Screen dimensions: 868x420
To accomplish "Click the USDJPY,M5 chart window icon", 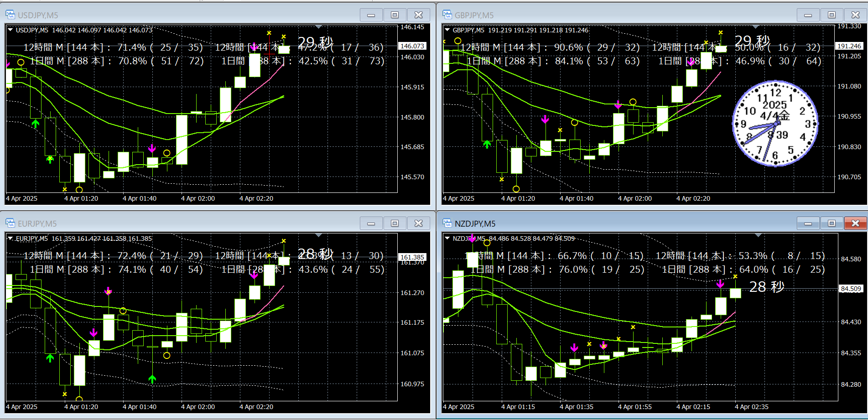I will pos(10,15).
